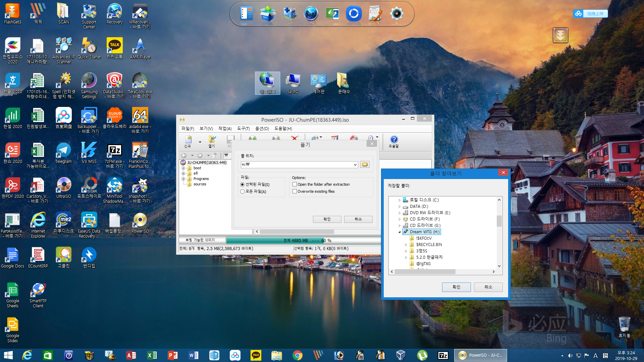Click the 拖拽上传 upload widget
Viewport: 644px width, 362px height.
(x=591, y=13)
